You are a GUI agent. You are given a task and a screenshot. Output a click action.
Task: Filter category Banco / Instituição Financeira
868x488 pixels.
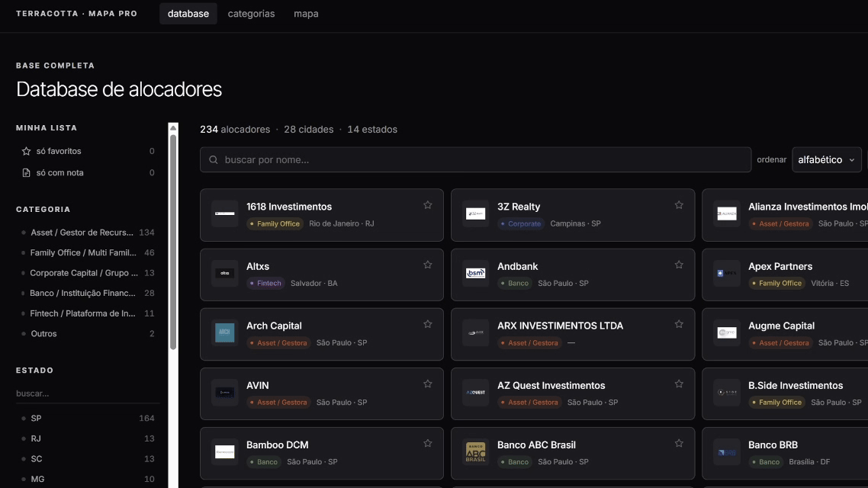(88, 293)
